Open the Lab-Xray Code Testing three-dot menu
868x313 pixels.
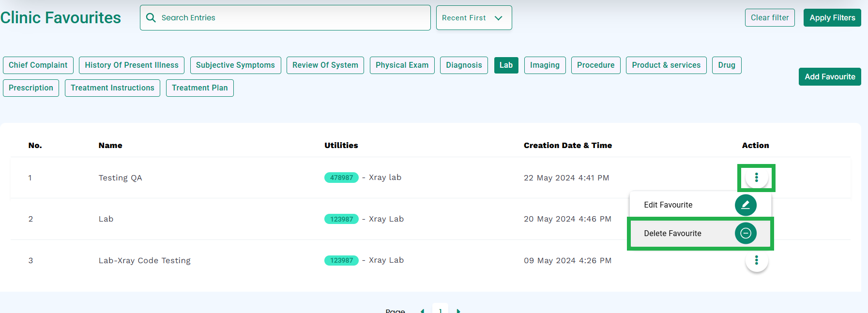coord(756,261)
